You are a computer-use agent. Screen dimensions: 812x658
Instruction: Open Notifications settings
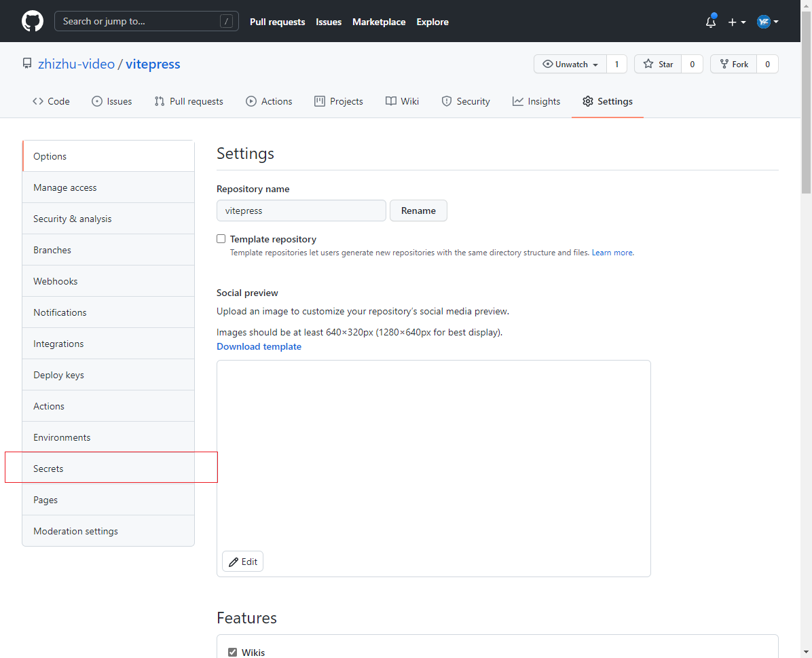click(x=108, y=312)
